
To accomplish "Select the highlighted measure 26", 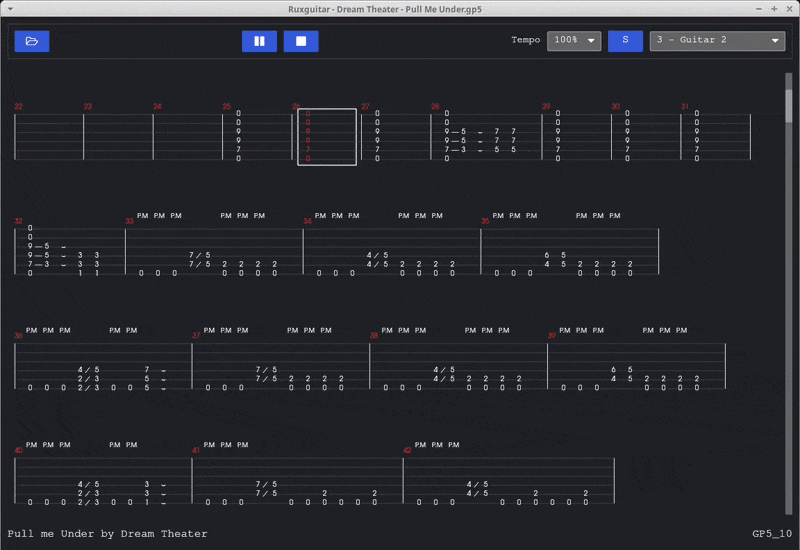I will pyautogui.click(x=326, y=137).
